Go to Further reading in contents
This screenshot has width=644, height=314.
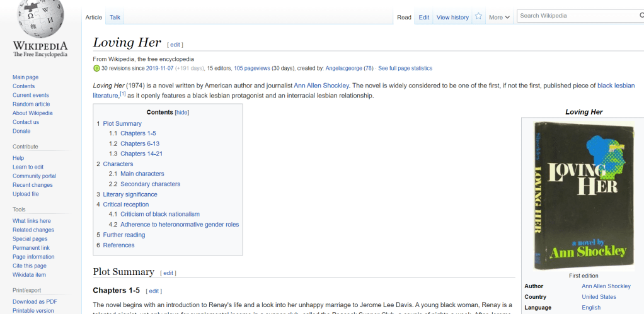[124, 235]
